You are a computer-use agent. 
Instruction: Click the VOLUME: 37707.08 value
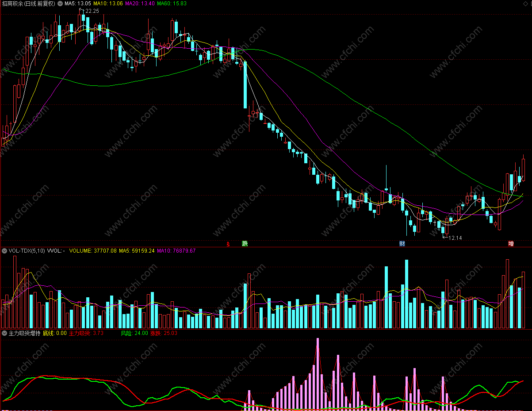(x=93, y=251)
